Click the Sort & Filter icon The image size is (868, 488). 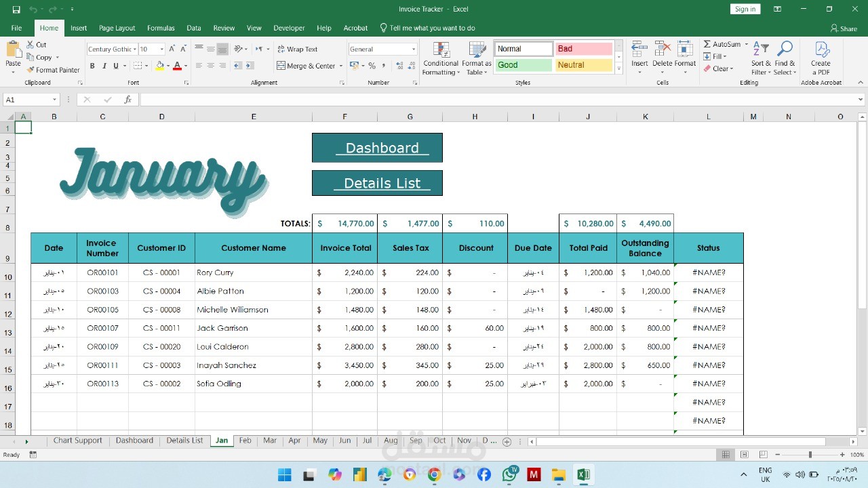pyautogui.click(x=761, y=49)
